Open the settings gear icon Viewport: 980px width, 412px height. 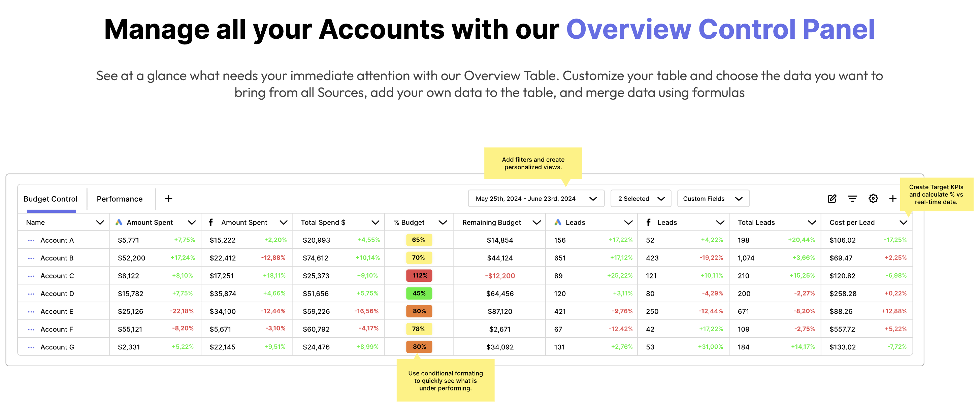873,198
